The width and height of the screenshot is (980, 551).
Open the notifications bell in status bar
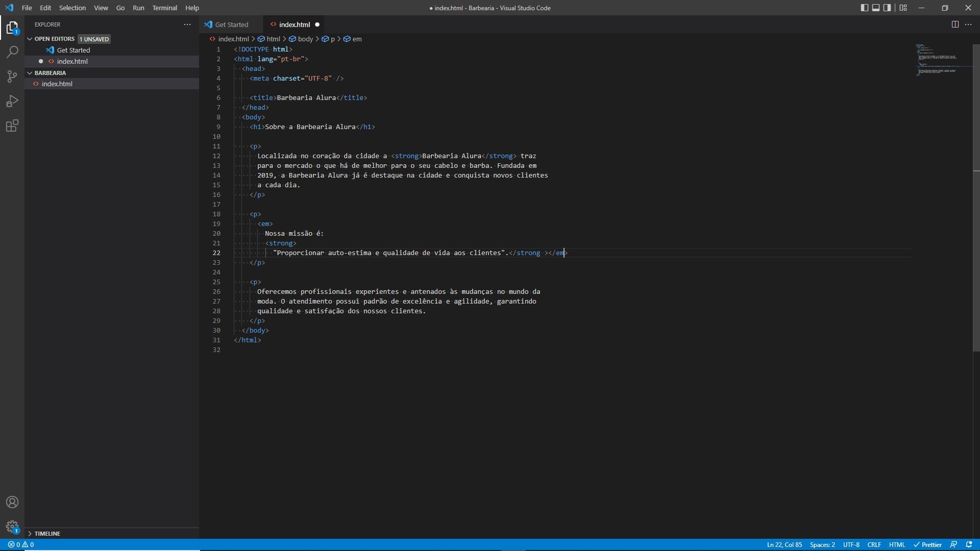coord(969,545)
